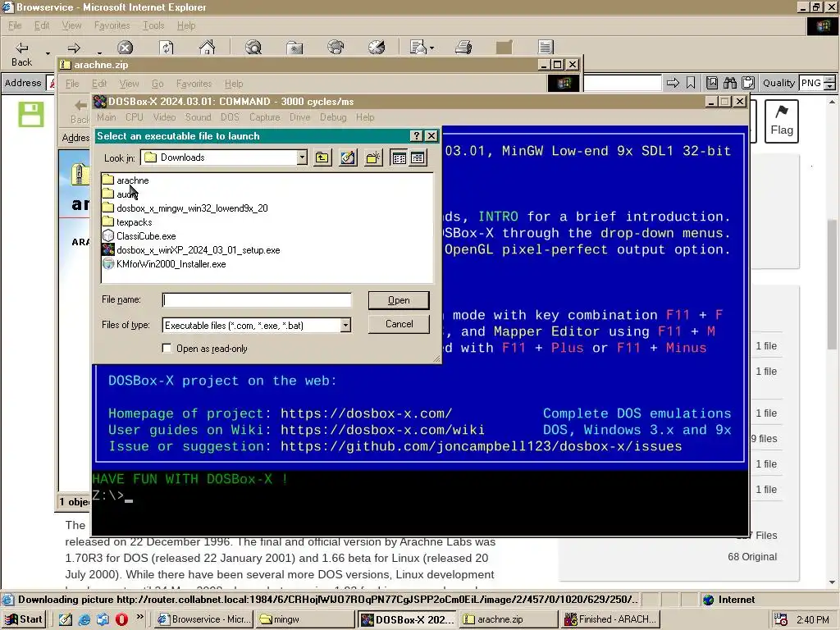The image size is (840, 630).
Task: Click the dialog's question mark help button
Action: tap(416, 136)
